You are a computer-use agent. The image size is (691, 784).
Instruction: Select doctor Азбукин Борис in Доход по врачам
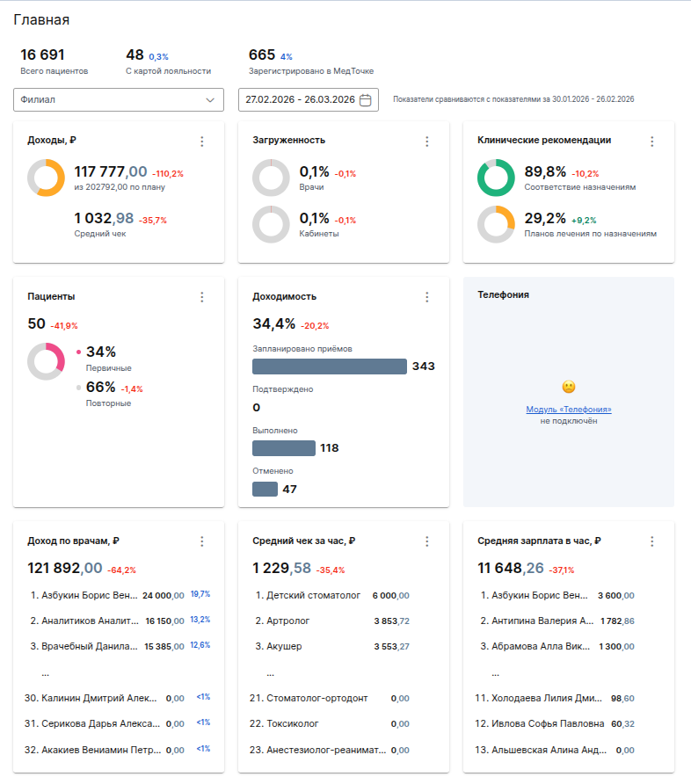point(89,595)
